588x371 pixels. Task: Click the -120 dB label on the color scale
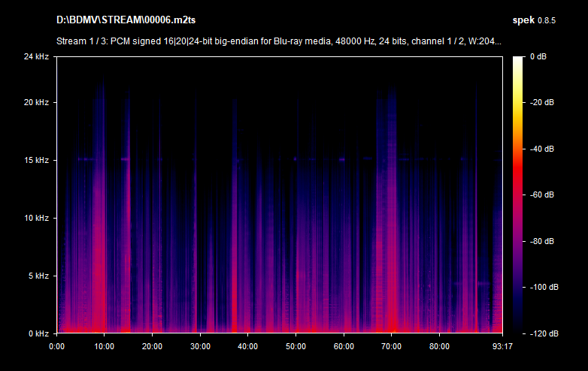(544, 333)
